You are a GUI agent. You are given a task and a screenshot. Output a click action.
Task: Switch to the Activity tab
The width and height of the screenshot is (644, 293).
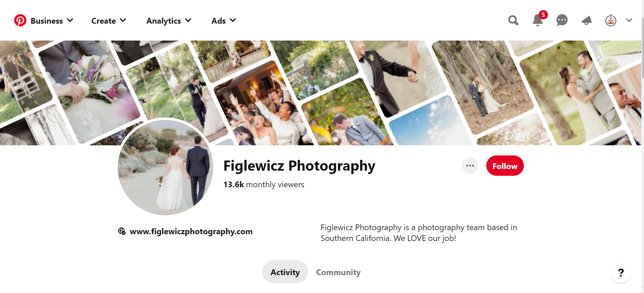[285, 272]
